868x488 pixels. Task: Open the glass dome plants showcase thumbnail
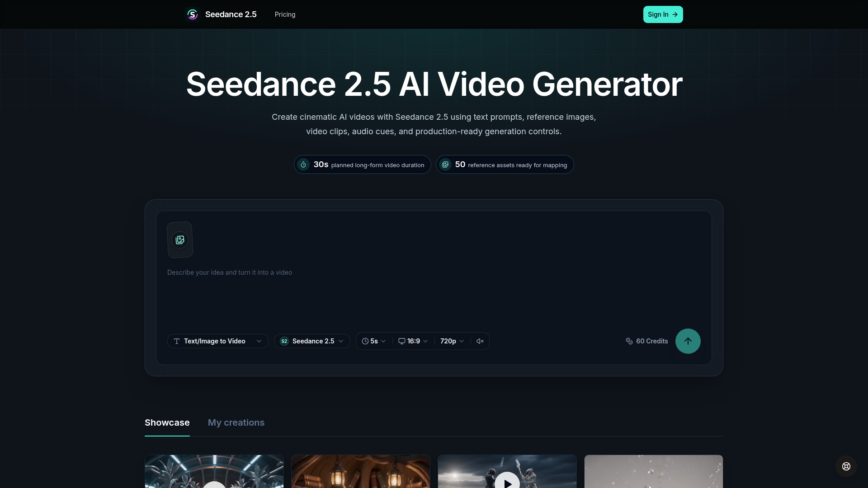[x=214, y=471]
